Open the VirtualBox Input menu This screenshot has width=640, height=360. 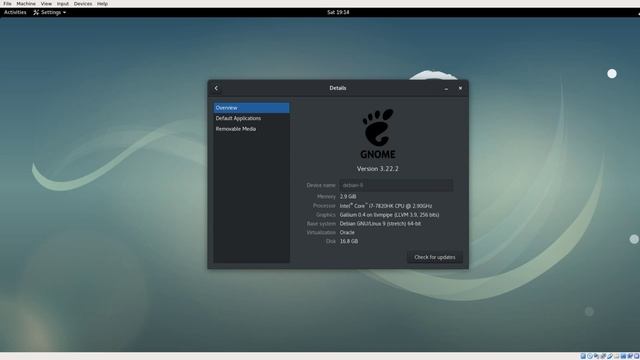[x=62, y=4]
